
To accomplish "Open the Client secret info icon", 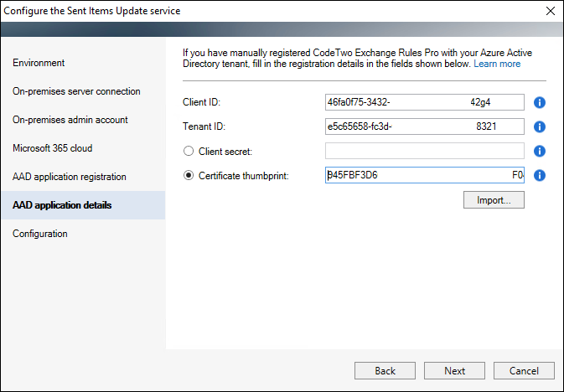I will click(x=539, y=151).
